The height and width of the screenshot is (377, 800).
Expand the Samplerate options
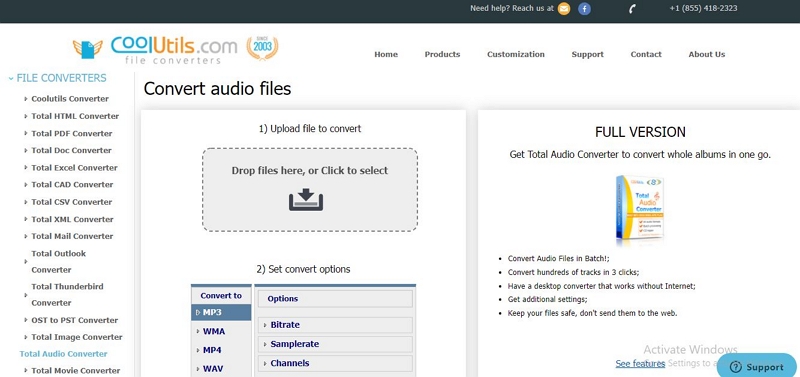[335, 344]
